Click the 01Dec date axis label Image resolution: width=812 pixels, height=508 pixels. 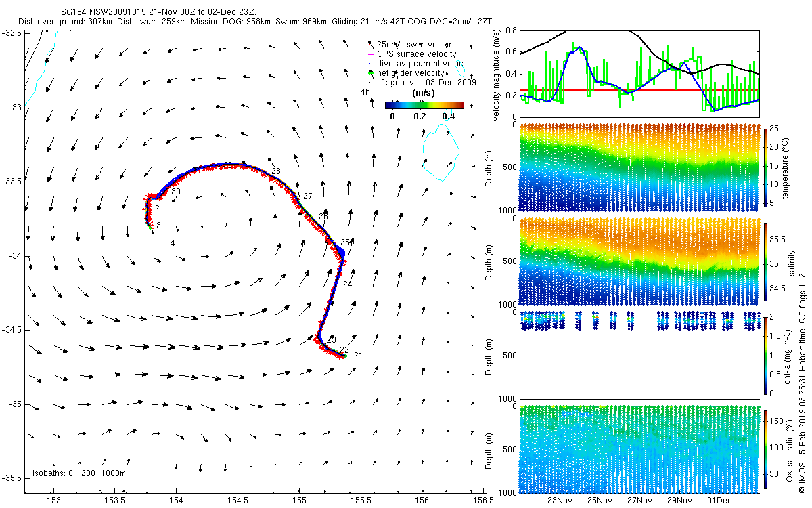pos(719,501)
